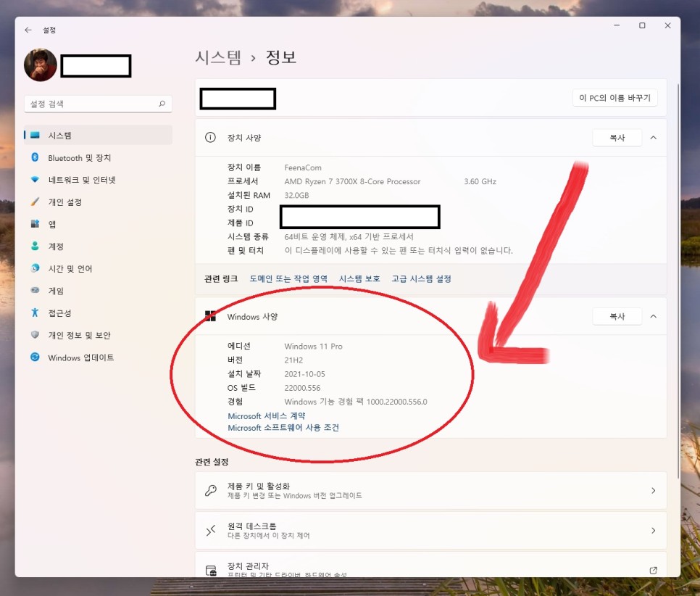Open Bluetooth 및 장치 settings
Viewport: 700px width, 596px height.
click(98, 158)
